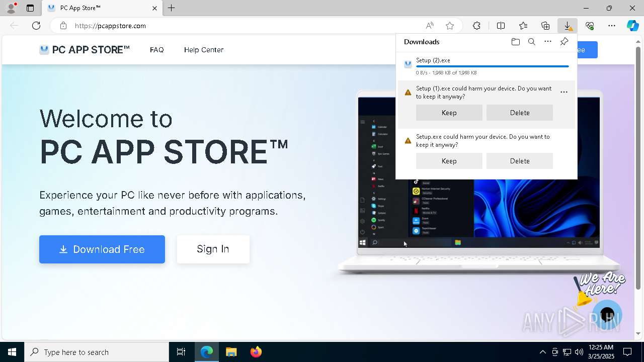Open the browser profile icon
The height and width of the screenshot is (362, 644).
coord(11,8)
